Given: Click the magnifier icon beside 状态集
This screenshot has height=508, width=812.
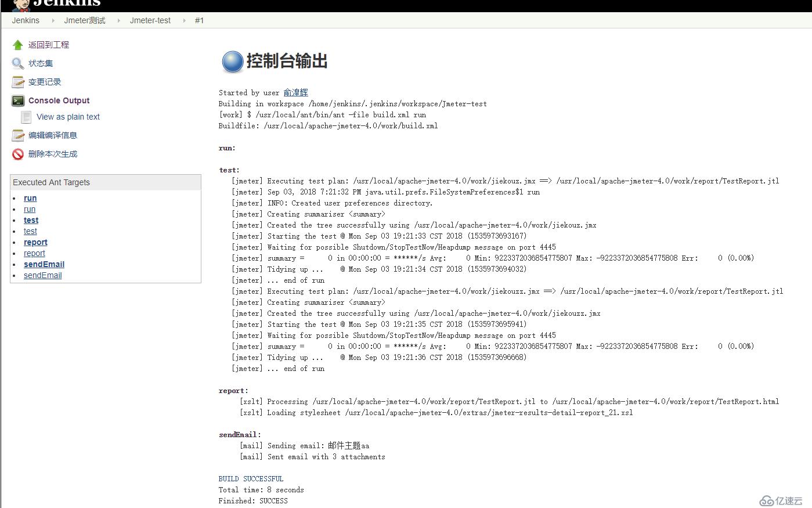Looking at the screenshot, I should point(18,63).
